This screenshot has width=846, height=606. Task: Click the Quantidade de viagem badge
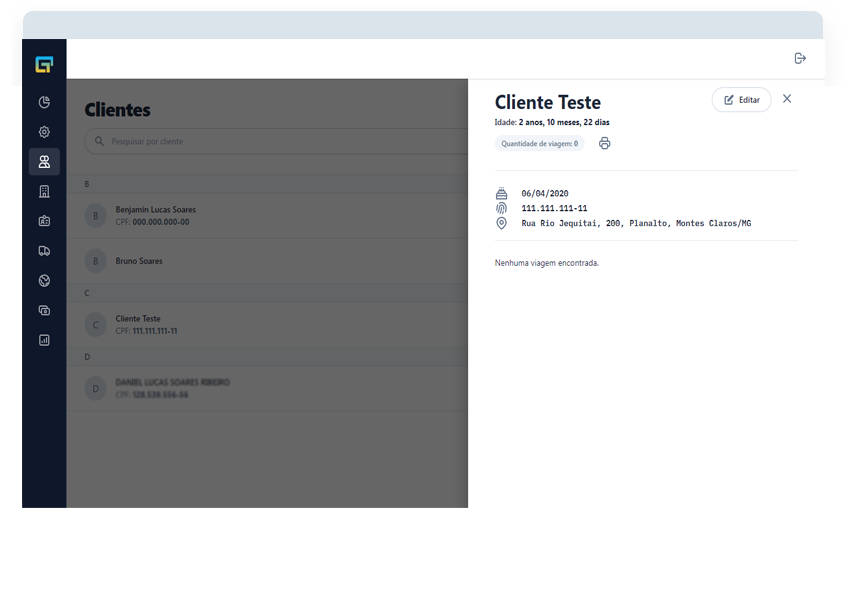coord(539,143)
